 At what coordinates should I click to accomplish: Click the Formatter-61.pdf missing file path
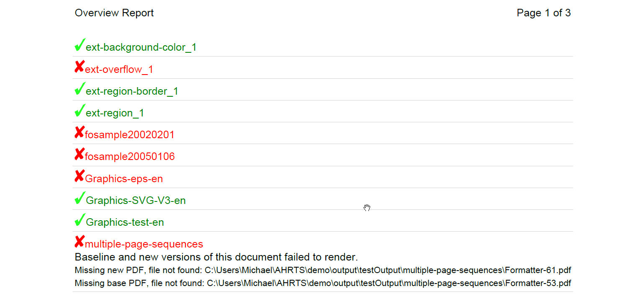click(x=388, y=270)
